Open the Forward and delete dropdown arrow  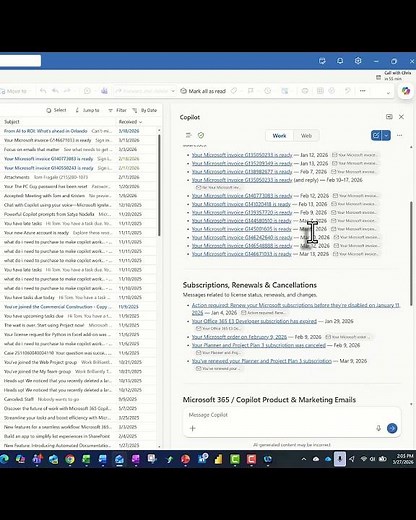173,91
